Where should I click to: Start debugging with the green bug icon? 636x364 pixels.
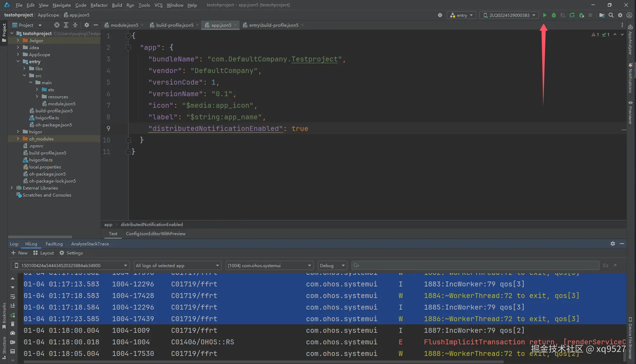point(553,15)
